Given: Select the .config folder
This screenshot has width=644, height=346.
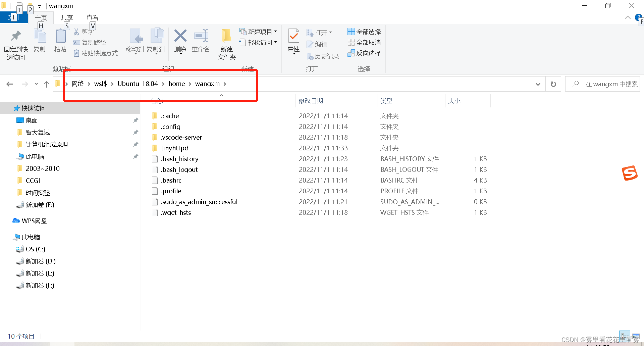Looking at the screenshot, I should pos(170,127).
